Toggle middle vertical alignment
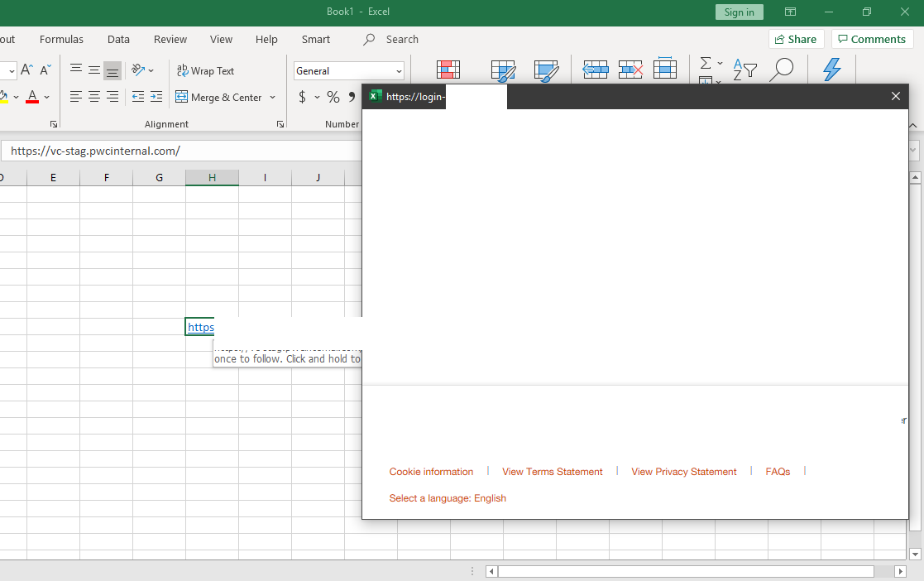This screenshot has width=924, height=581. 93,70
